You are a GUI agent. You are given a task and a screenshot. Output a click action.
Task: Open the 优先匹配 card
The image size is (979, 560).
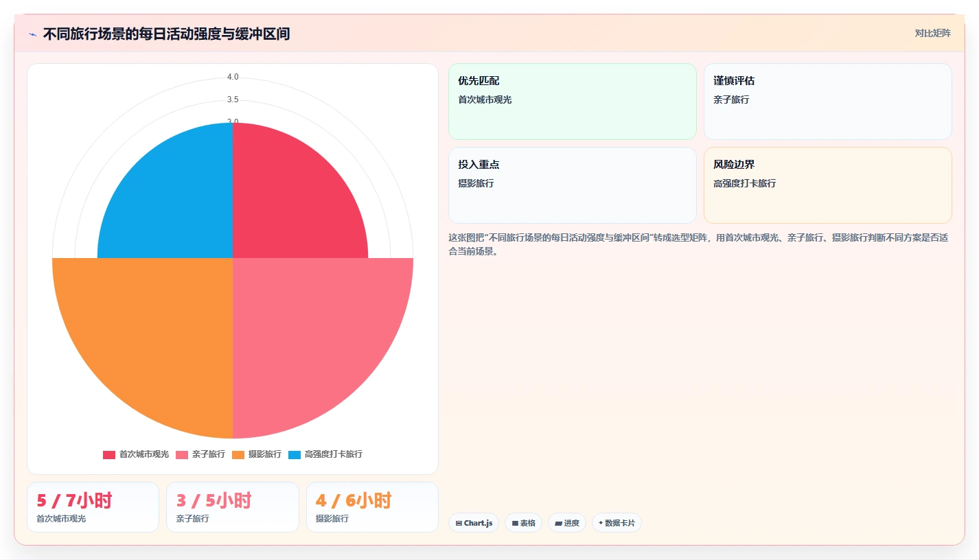(x=573, y=102)
